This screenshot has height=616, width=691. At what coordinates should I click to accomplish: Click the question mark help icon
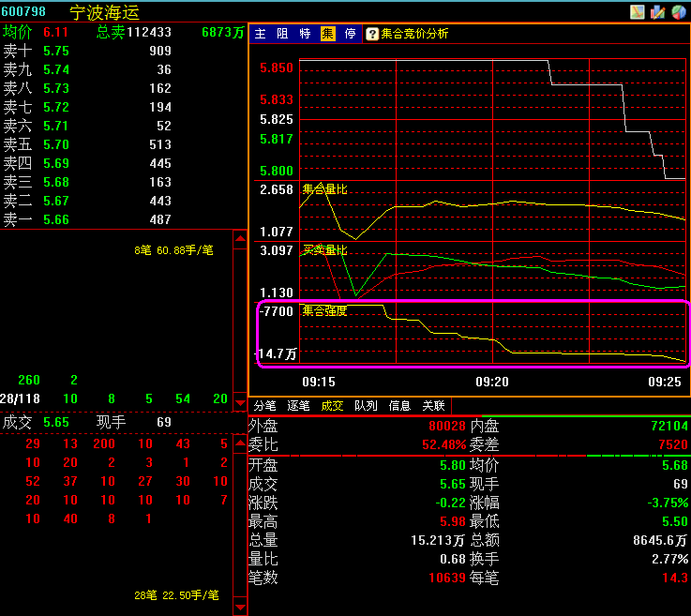pyautogui.click(x=372, y=34)
